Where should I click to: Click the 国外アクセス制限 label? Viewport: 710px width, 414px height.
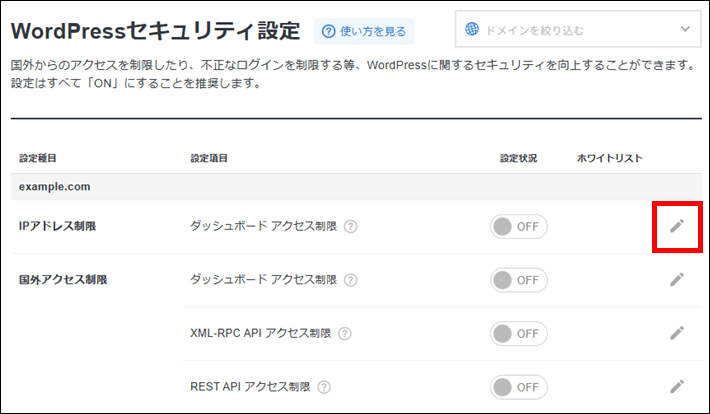63,279
